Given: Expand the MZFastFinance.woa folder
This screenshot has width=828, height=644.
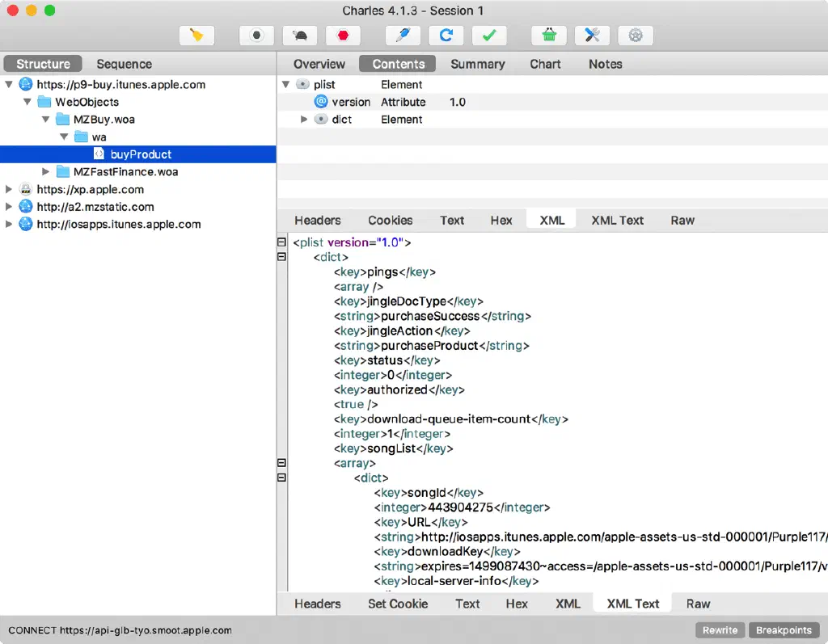Looking at the screenshot, I should pyautogui.click(x=46, y=171).
